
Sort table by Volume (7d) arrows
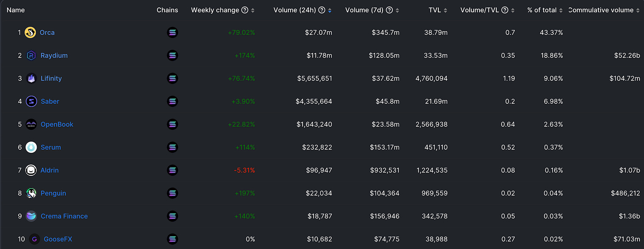(397, 10)
